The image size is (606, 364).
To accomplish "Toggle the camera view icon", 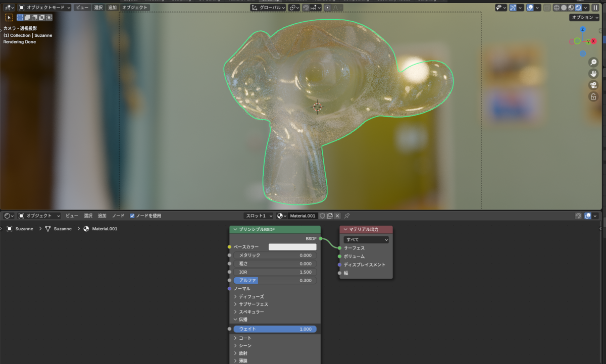I will tap(593, 85).
